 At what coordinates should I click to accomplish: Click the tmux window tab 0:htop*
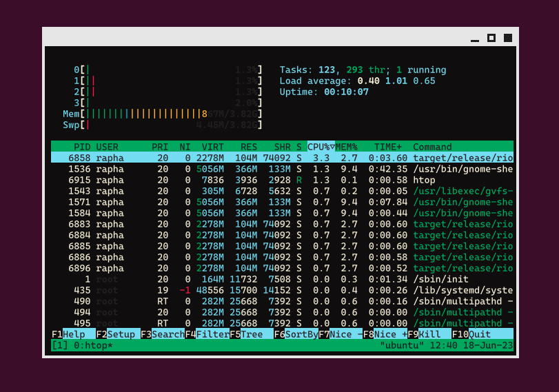click(x=93, y=345)
